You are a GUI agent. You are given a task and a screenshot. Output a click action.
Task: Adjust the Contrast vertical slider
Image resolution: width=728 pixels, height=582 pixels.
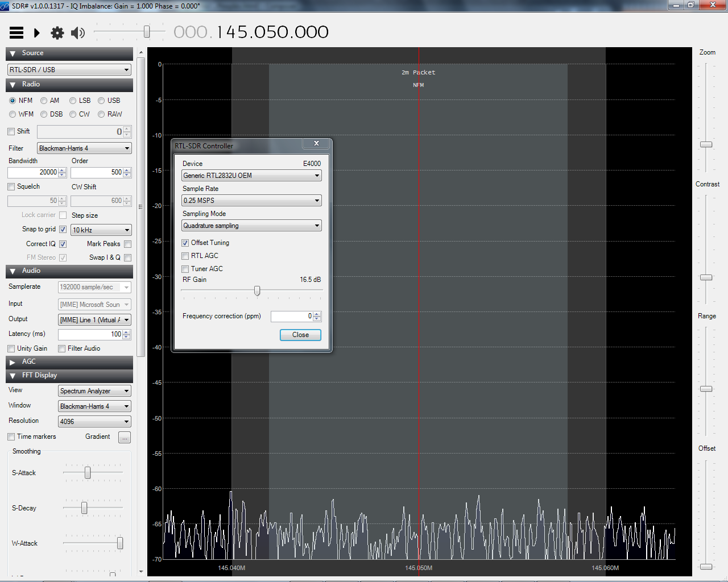point(706,277)
